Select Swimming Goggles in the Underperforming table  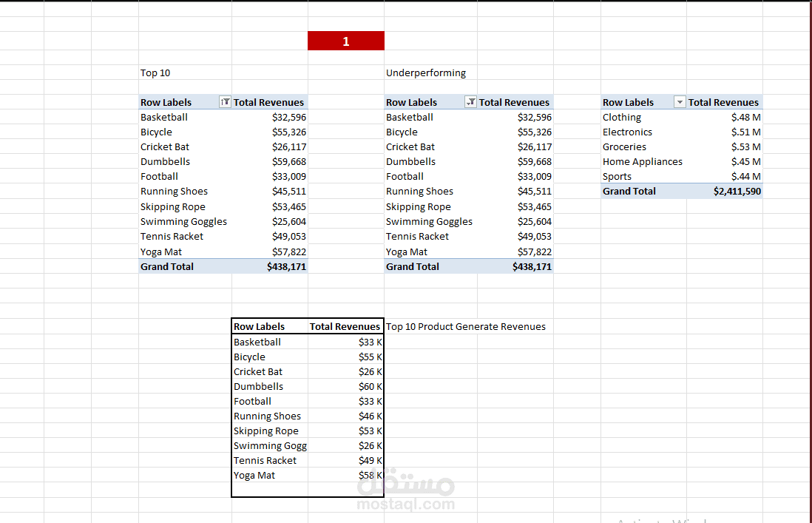point(429,222)
